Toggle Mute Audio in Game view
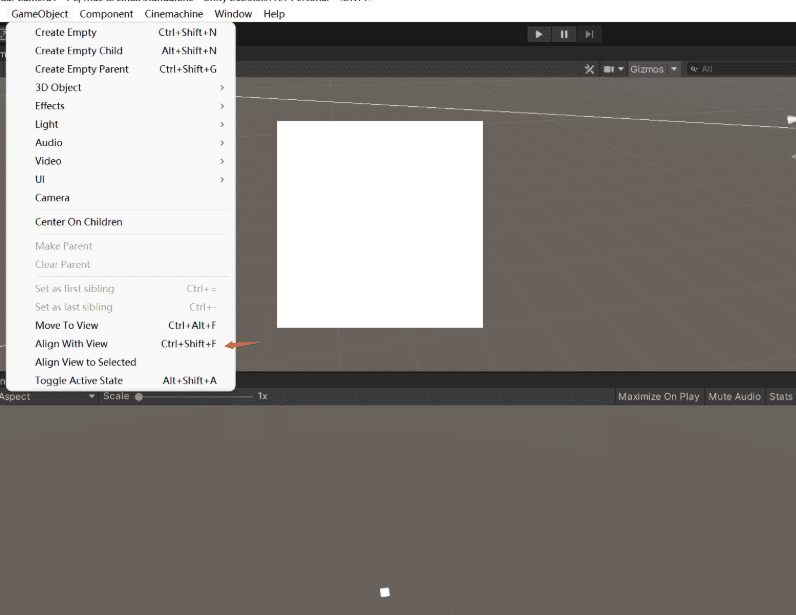 tap(734, 397)
